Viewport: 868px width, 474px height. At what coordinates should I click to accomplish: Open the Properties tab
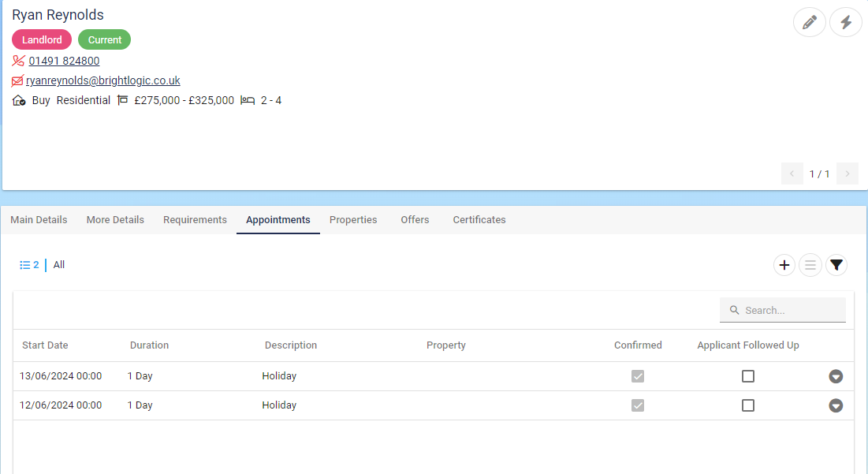tap(353, 220)
